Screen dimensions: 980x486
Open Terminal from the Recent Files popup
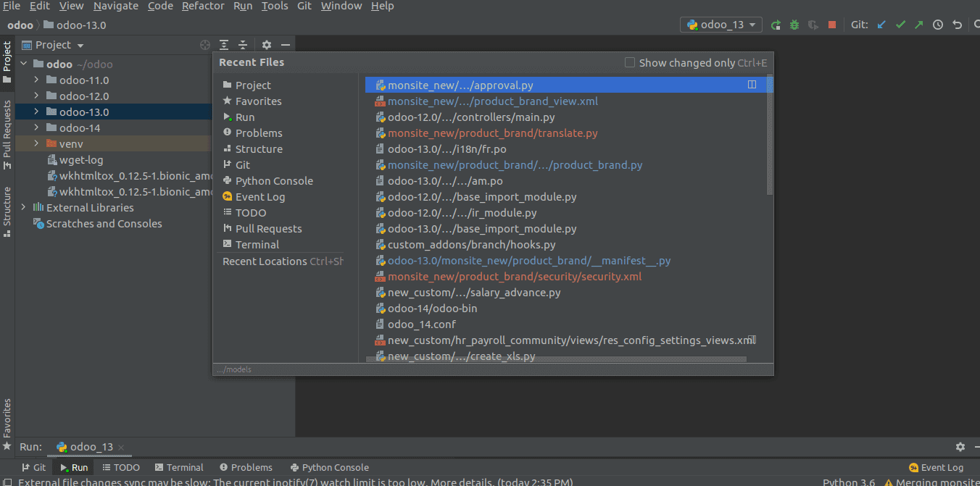(257, 244)
